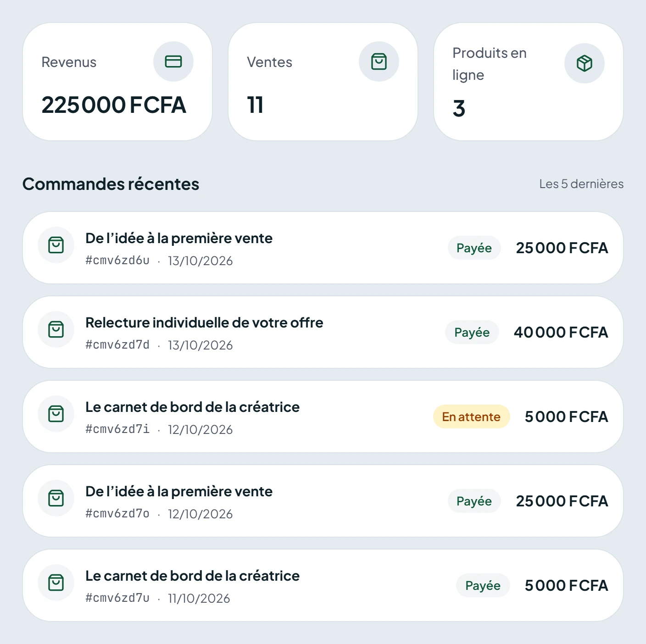Click the Payée badge on order #cmv6zd7u
Screen dimensions: 646x644
tap(483, 585)
